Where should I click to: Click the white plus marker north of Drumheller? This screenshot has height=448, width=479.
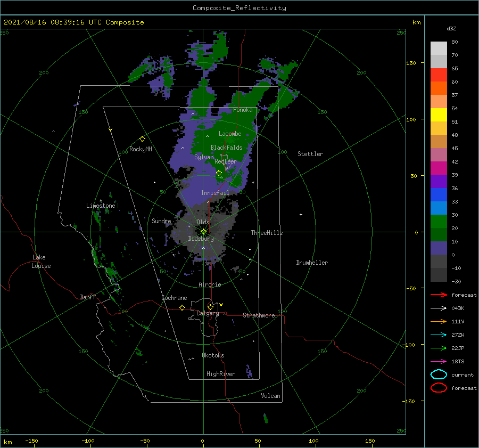pyautogui.click(x=301, y=214)
